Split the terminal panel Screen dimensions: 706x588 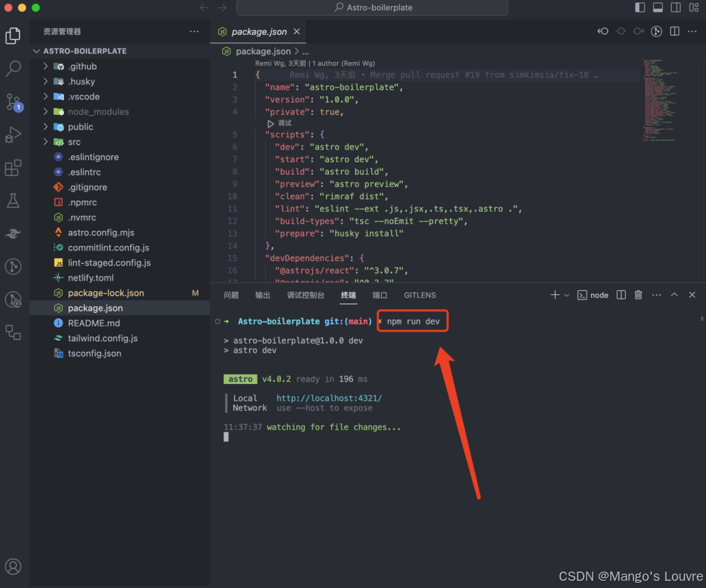[622, 295]
